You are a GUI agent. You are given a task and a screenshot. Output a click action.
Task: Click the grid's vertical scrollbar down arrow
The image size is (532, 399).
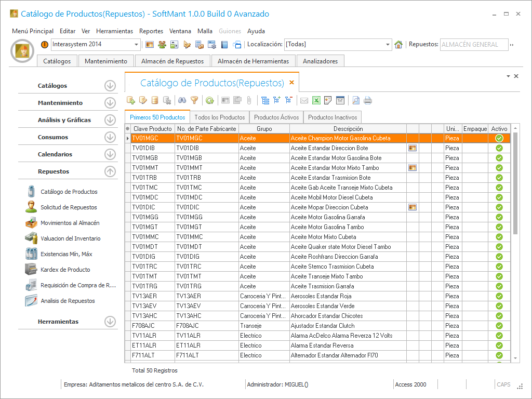pyautogui.click(x=515, y=358)
